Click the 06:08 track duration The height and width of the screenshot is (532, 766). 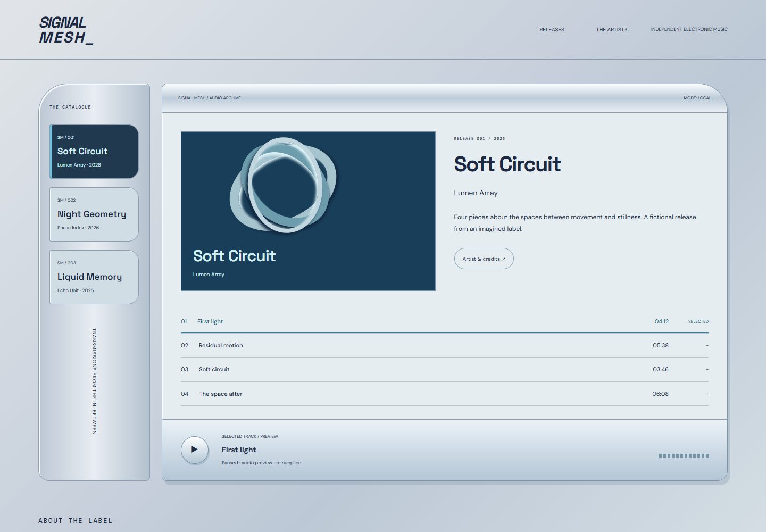(x=660, y=394)
